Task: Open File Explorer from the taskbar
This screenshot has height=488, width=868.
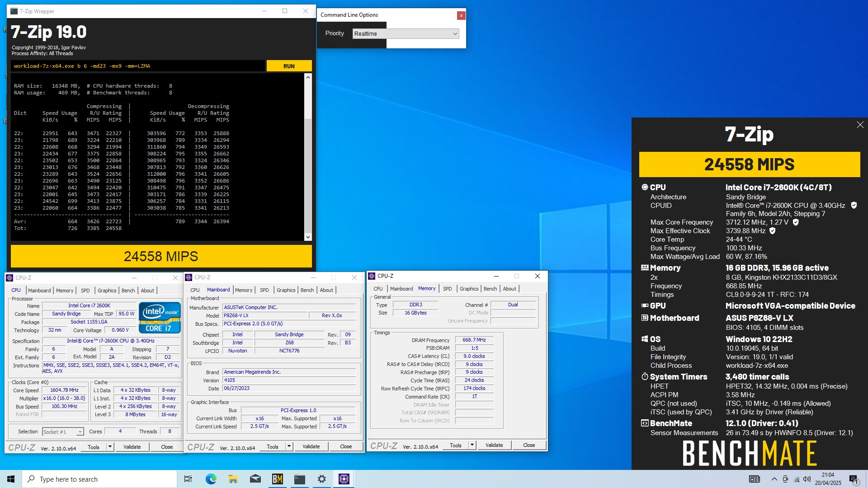Action: 233,479
